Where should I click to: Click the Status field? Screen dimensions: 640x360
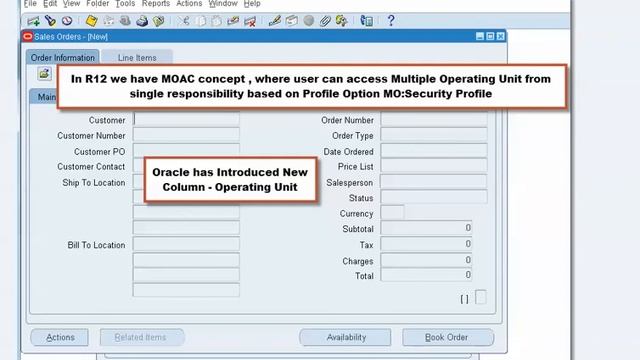tap(434, 197)
